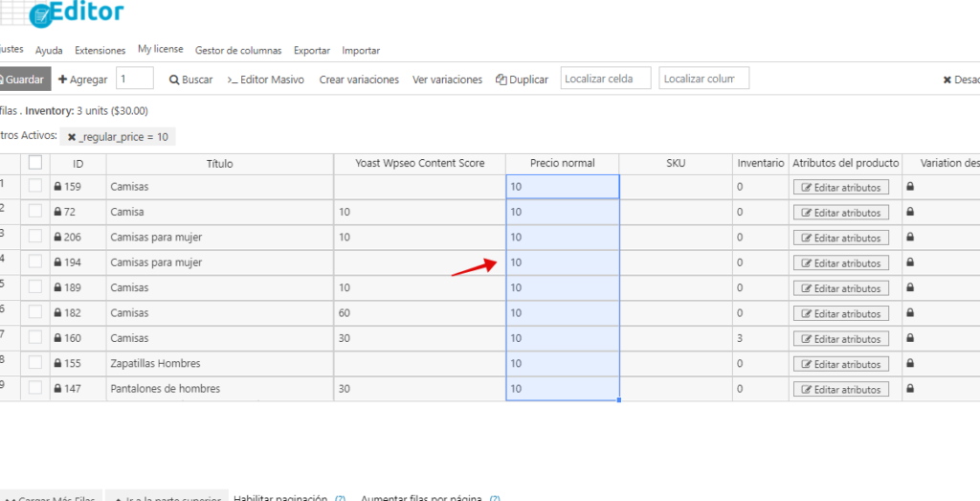This screenshot has width=980, height=501.
Task: Select the Pantalones de hombres title cell
Action: tap(220, 388)
